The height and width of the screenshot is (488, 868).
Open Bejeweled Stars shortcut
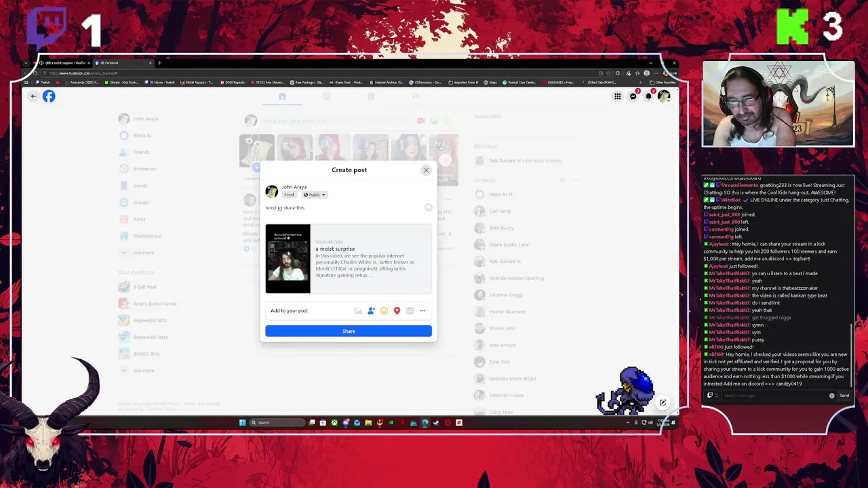point(143,337)
